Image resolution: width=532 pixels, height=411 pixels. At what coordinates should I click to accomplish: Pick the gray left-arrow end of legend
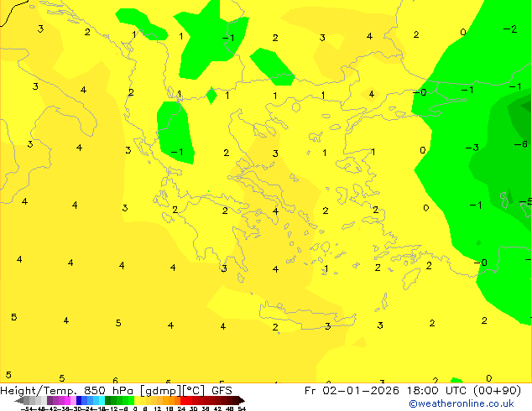(19, 400)
